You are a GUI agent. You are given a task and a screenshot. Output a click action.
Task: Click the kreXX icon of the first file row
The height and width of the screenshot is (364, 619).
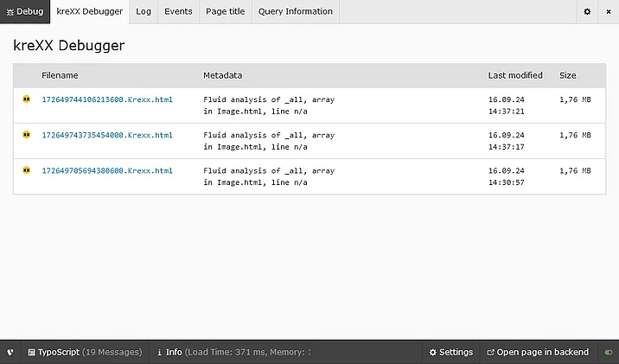(26, 99)
